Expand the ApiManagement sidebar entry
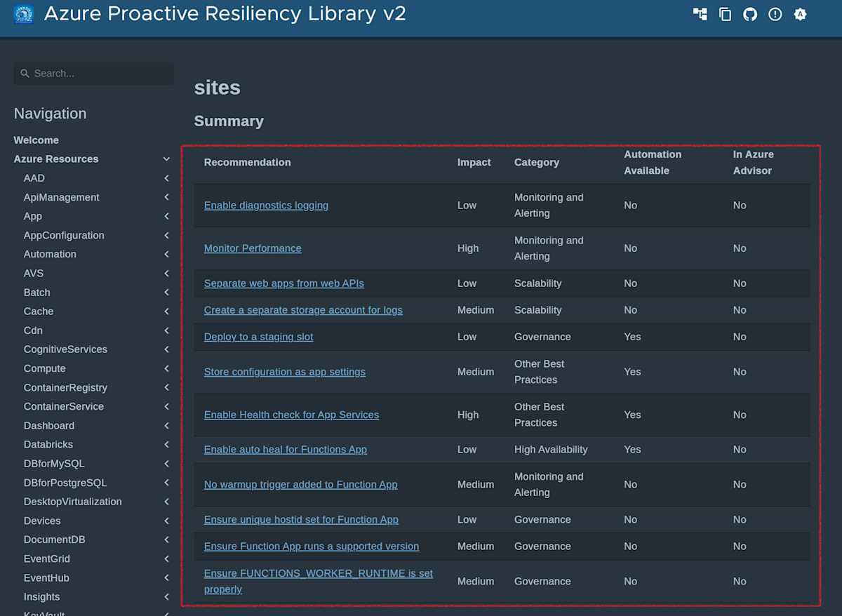This screenshot has height=616, width=842. pyautogui.click(x=166, y=197)
